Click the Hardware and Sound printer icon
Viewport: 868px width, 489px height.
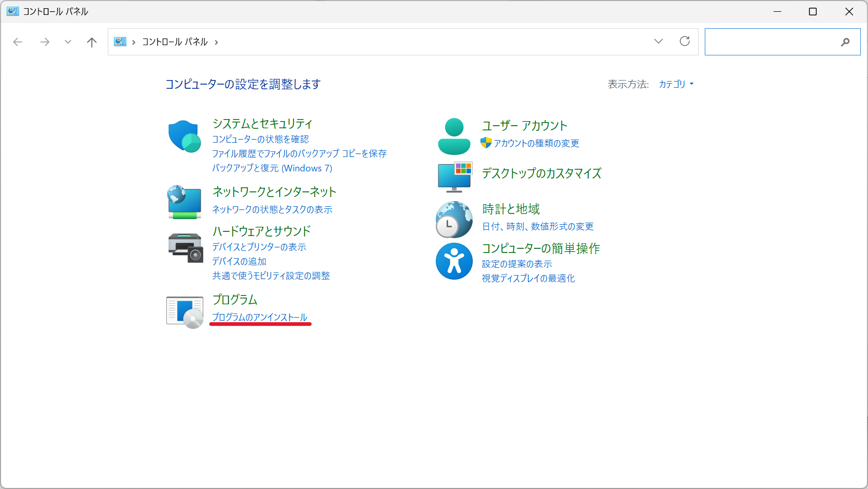pyautogui.click(x=185, y=247)
